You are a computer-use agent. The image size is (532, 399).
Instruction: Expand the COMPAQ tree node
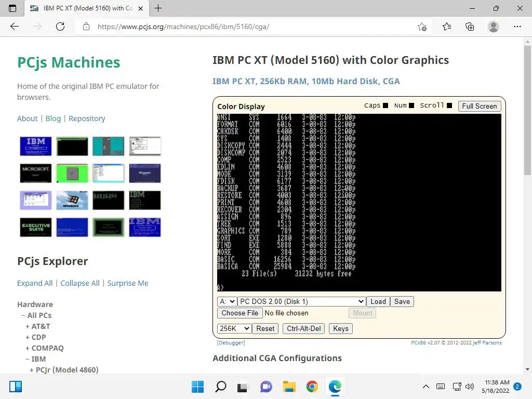45,348
